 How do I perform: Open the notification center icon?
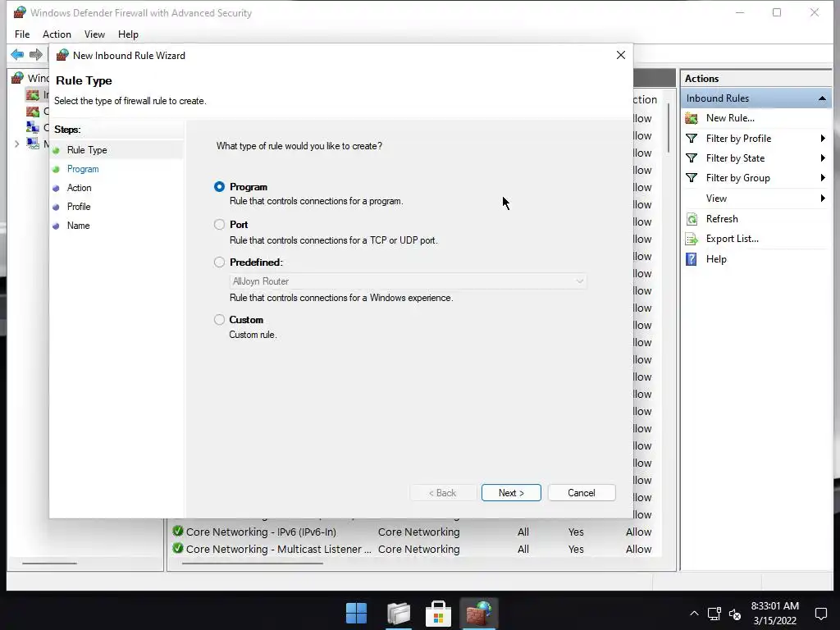[820, 614]
